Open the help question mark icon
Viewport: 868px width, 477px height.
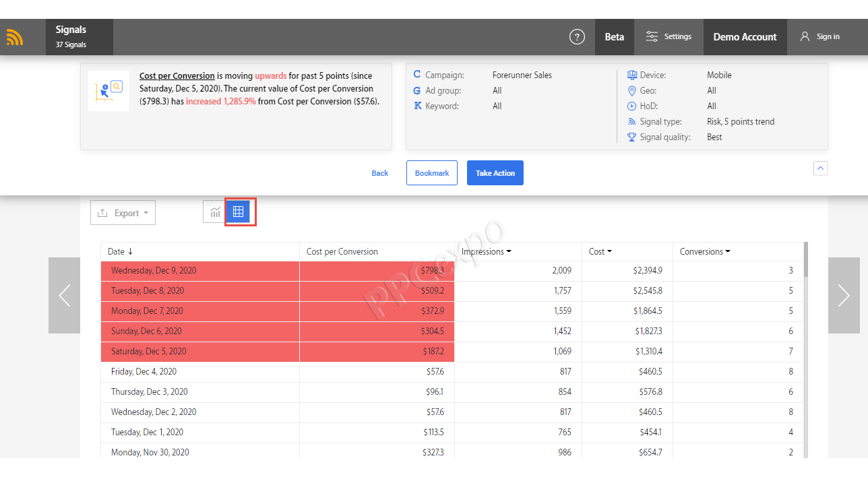click(577, 37)
